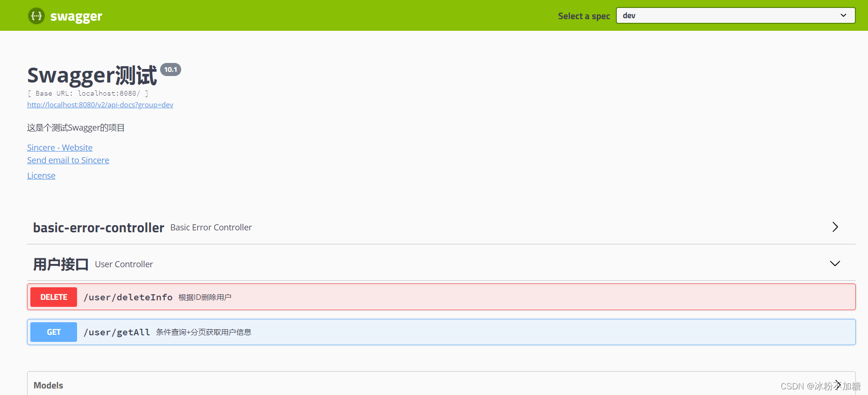868x395 pixels.
Task: Open the Select a spec dropdown
Action: tap(735, 15)
